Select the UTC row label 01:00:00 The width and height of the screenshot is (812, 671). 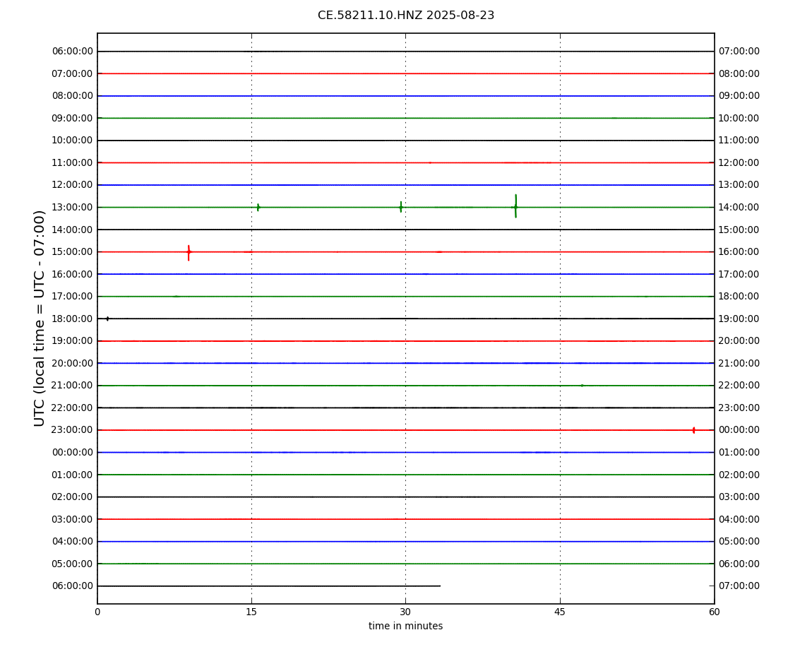[x=72, y=475]
